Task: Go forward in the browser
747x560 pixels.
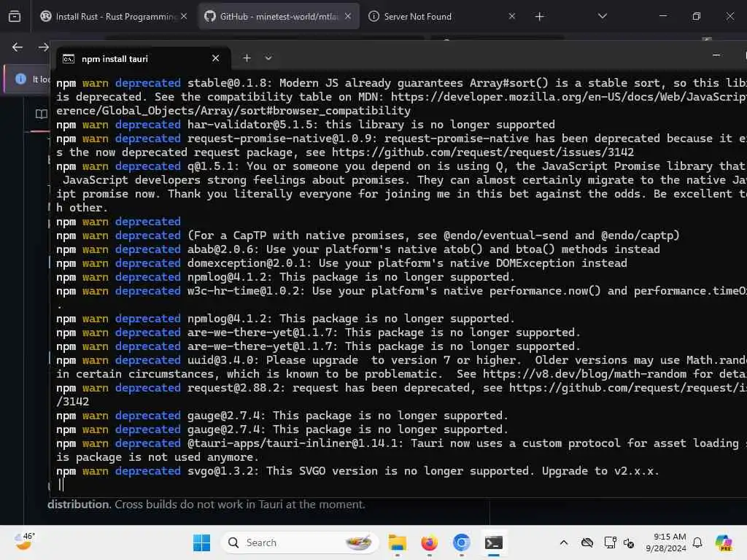Action: 43,47
